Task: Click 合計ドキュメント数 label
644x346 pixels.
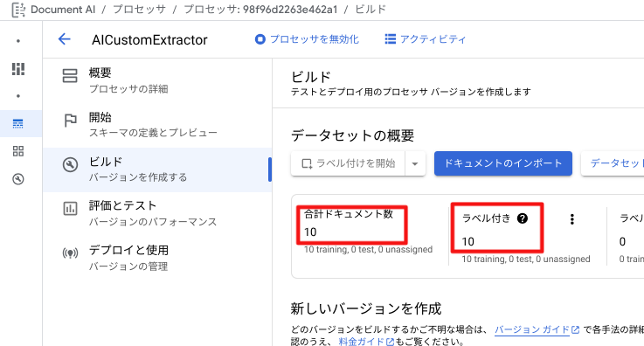Action: click(349, 214)
